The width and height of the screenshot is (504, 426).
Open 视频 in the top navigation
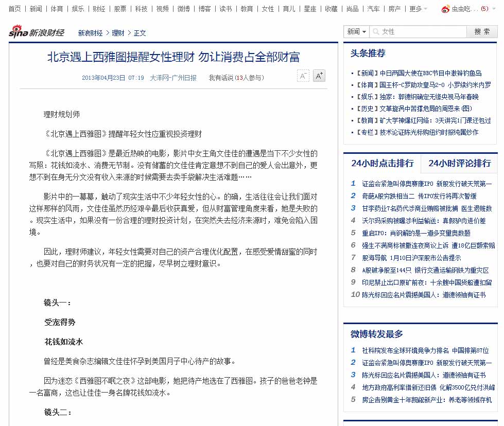[162, 9]
